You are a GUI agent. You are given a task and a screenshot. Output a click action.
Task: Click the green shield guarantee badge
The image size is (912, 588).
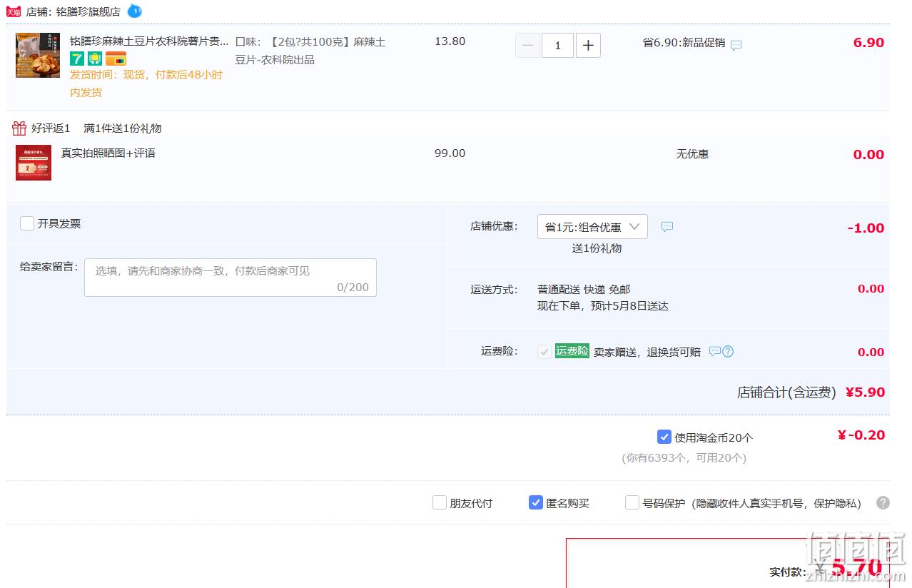[95, 59]
